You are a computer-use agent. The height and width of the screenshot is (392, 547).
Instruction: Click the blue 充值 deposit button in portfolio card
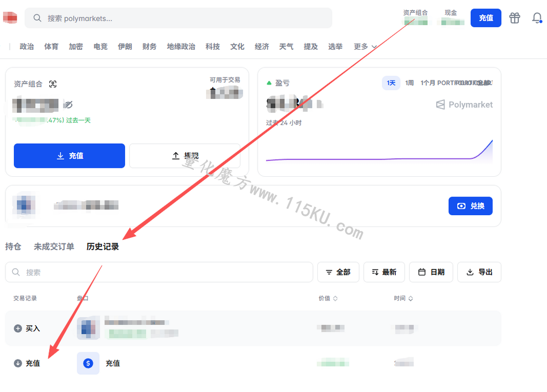69,156
